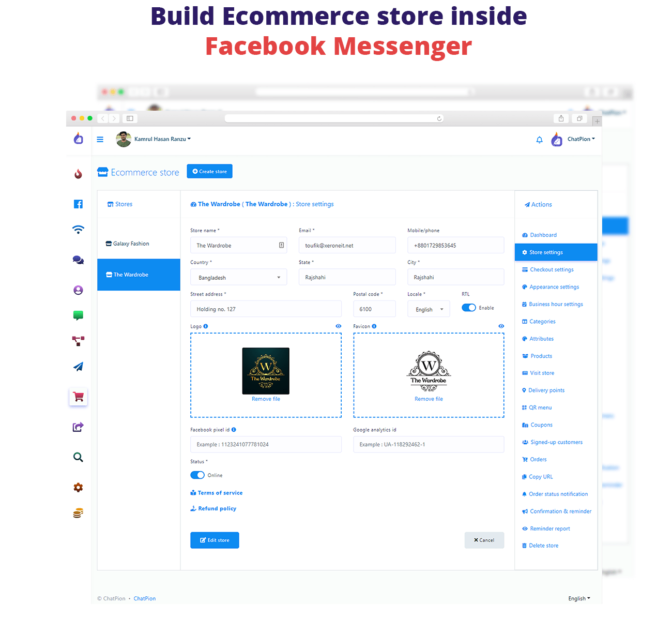Open the coins stack icon in sidebar
This screenshot has height=619, width=672.
point(78,513)
